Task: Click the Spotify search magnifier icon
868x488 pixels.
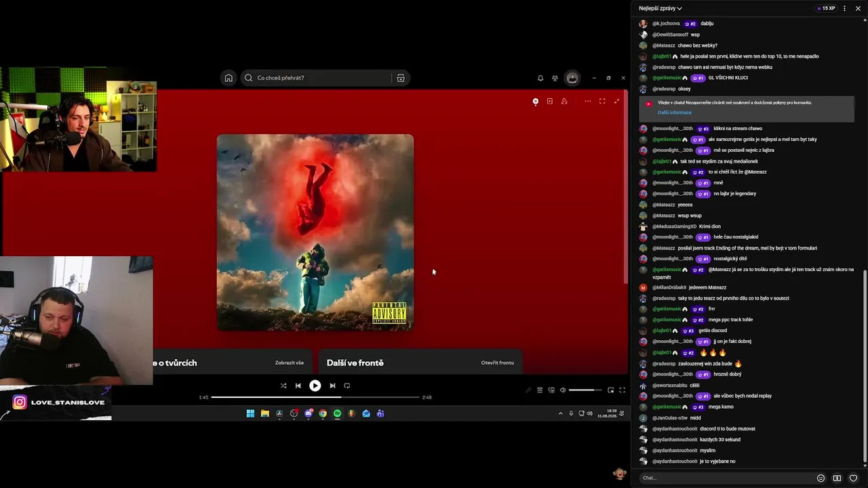Action: click(x=248, y=78)
